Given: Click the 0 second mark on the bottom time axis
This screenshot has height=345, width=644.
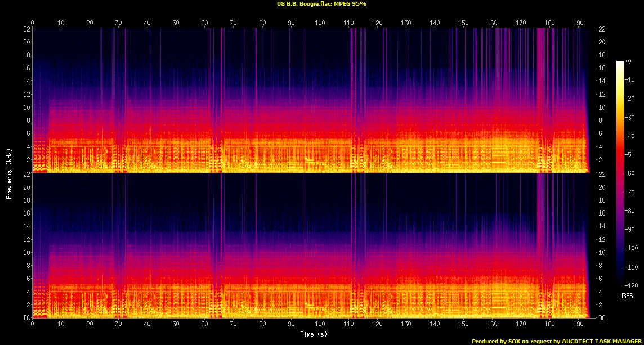Looking at the screenshot, I should click(33, 325).
